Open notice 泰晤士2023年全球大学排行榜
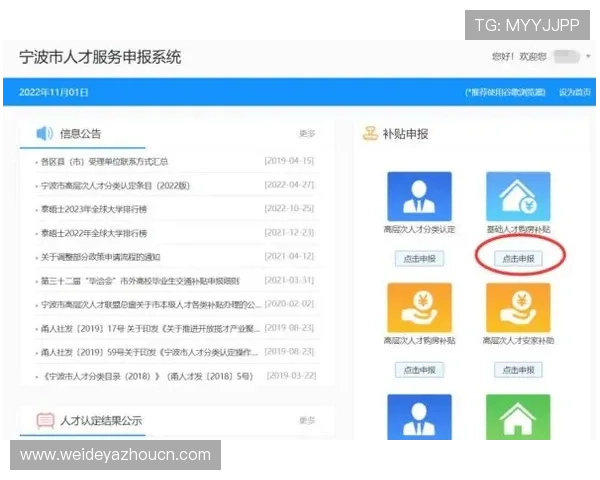 94,209
